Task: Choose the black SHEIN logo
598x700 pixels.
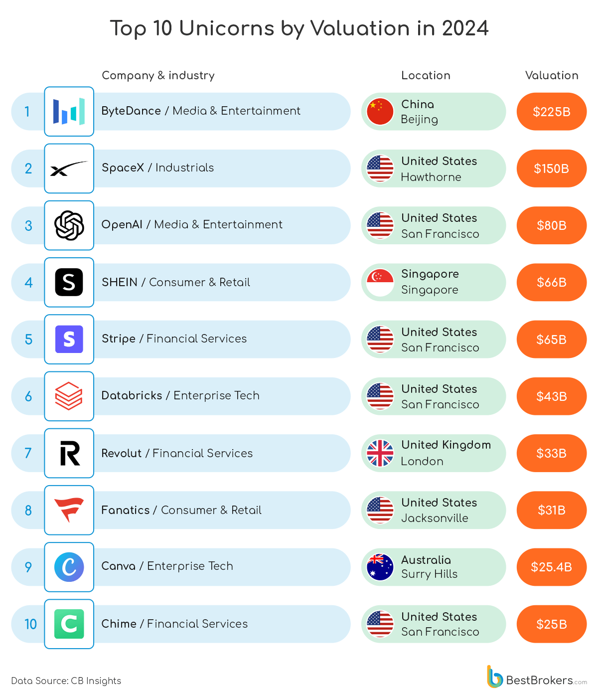Action: (x=69, y=282)
